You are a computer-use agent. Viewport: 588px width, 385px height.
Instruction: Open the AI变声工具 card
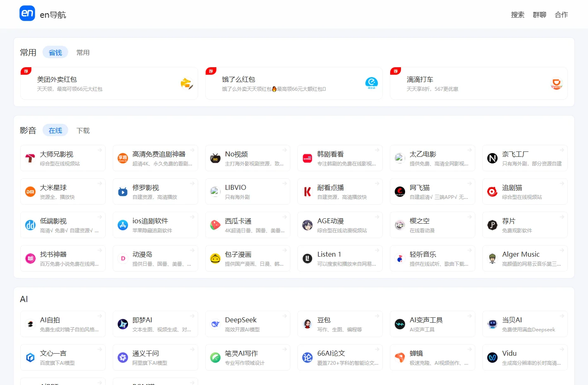[x=432, y=324]
